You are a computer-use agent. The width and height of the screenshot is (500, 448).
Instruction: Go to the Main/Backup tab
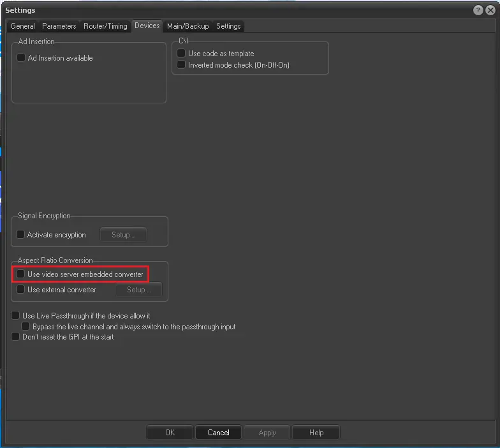(187, 26)
